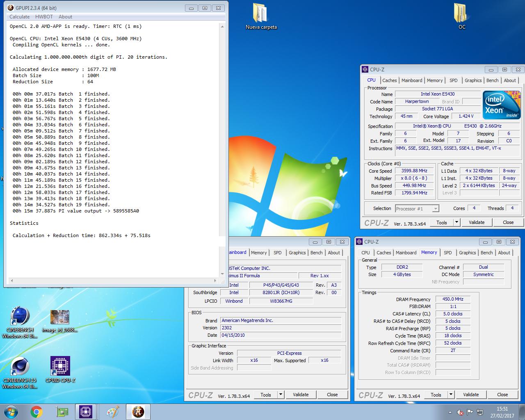Viewport: 525px width, 420px height.
Task: Open SPD tab in Memory CPU-Z window
Action: (447, 253)
